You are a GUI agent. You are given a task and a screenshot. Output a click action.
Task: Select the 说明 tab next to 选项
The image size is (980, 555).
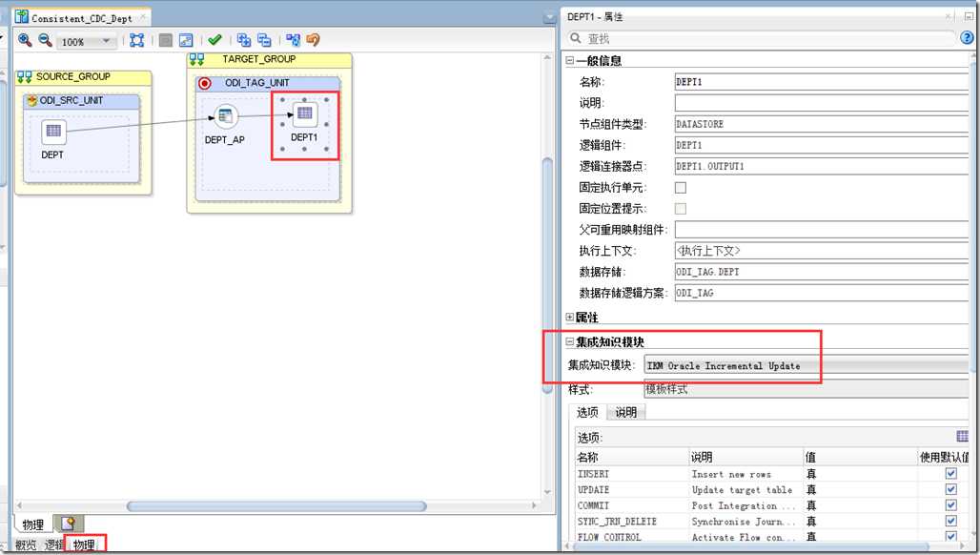[x=625, y=413]
